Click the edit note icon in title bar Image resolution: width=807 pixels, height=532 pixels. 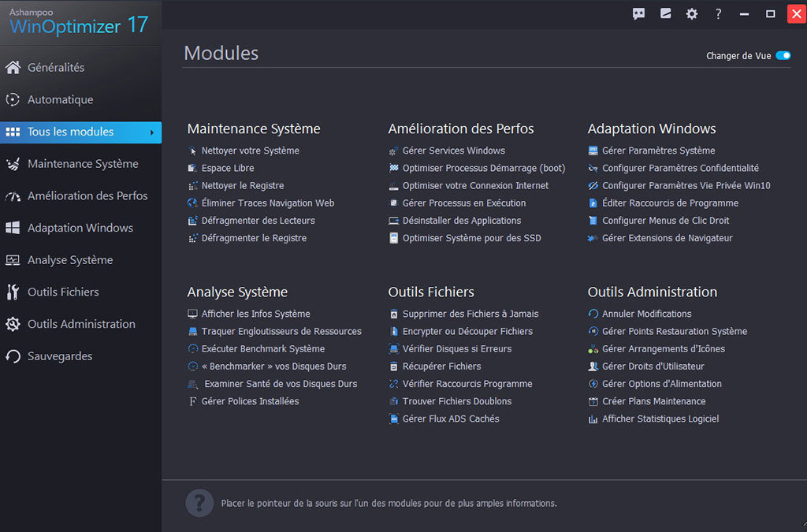666,14
